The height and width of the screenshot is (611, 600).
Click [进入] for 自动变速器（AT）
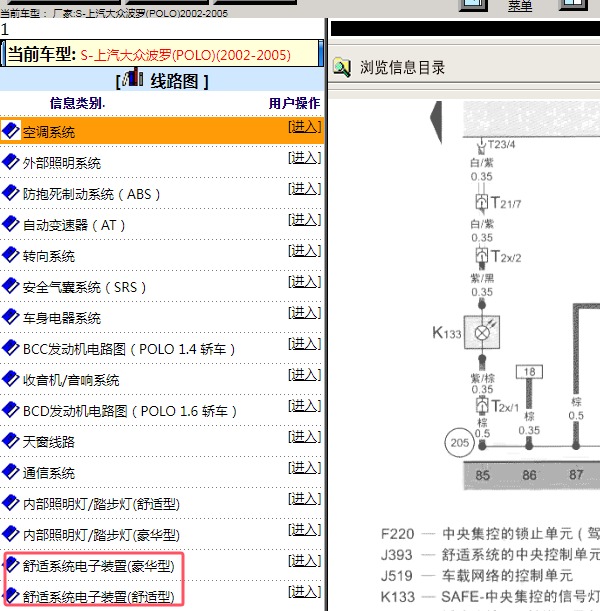305,220
